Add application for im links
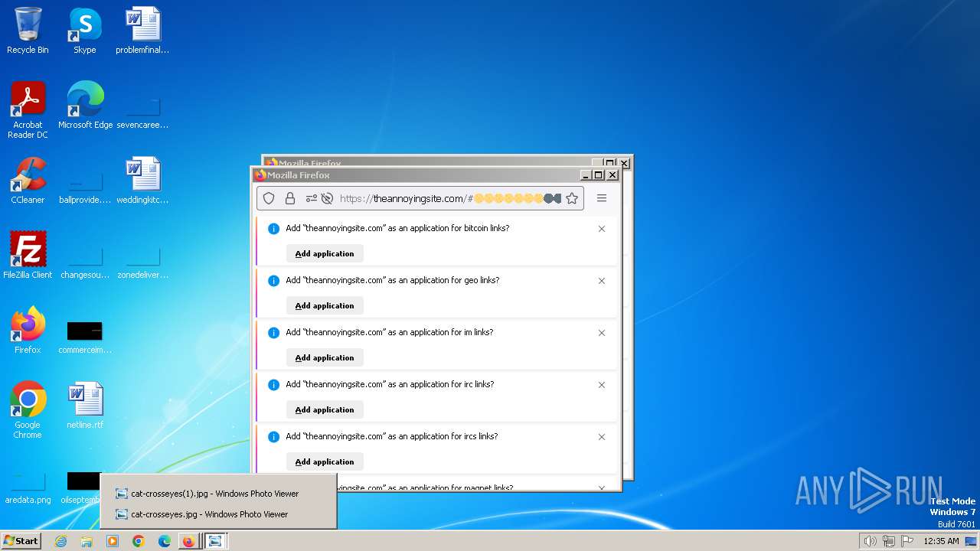 (325, 357)
